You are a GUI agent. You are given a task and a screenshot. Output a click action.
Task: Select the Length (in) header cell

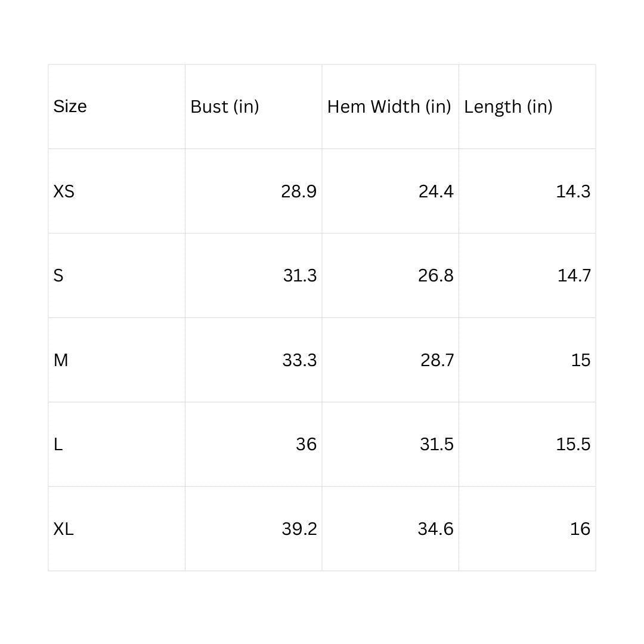(x=508, y=107)
